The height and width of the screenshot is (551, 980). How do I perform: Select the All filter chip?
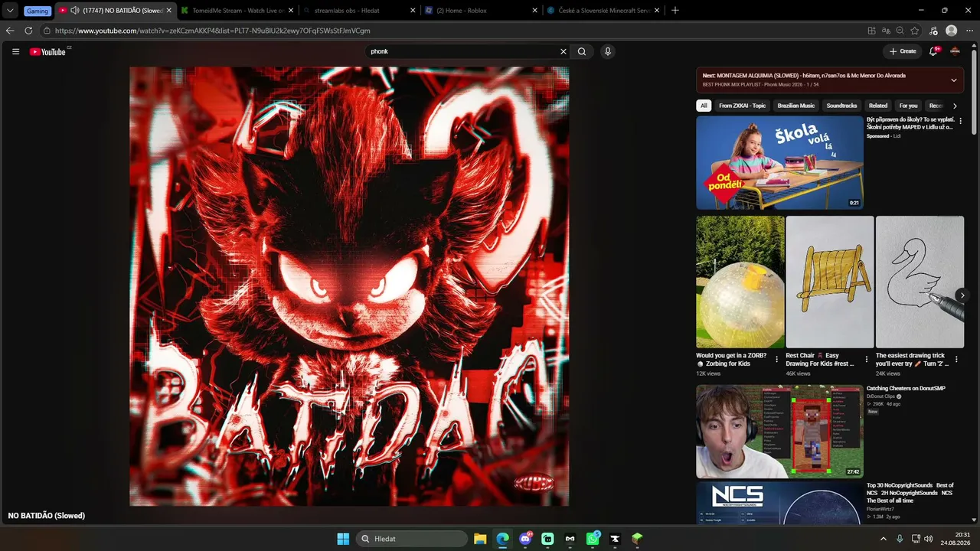pyautogui.click(x=704, y=106)
